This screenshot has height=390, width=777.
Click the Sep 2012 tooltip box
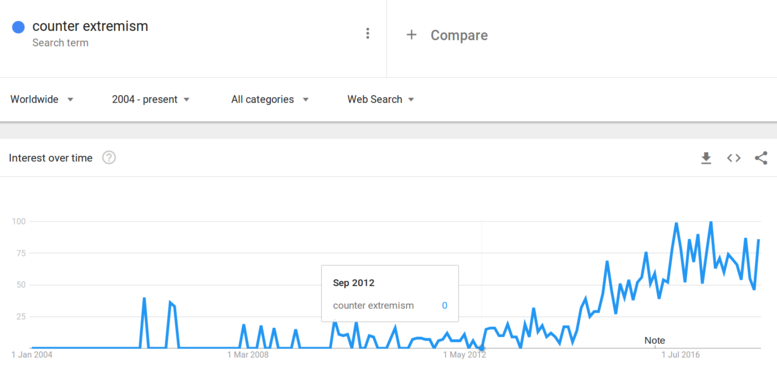tap(390, 293)
